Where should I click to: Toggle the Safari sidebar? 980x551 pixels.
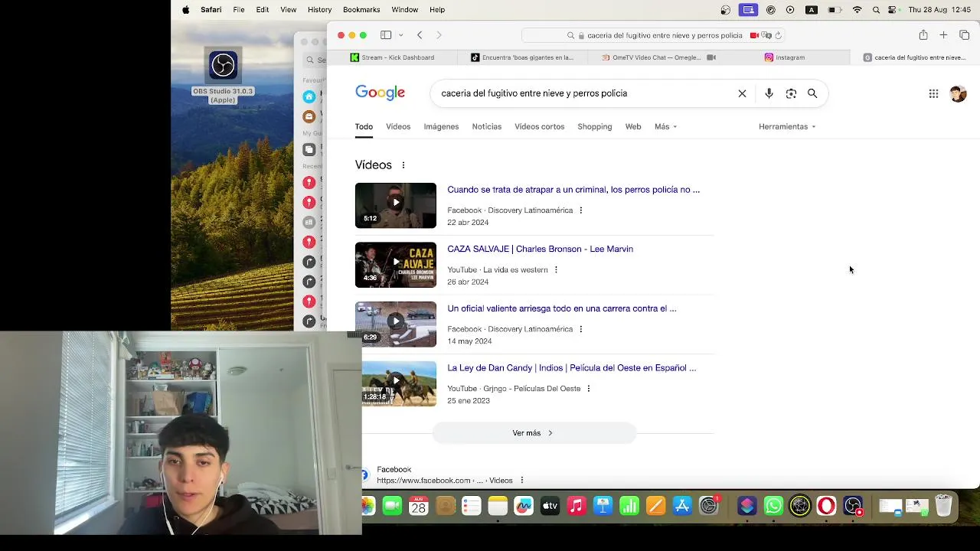click(x=386, y=35)
